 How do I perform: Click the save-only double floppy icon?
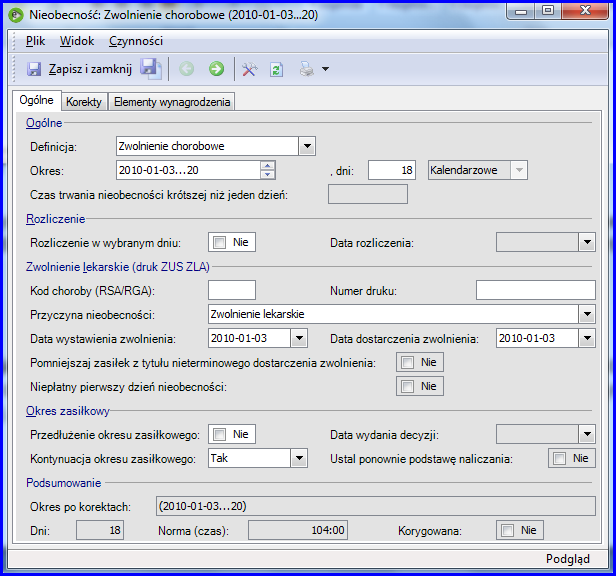tap(151, 69)
